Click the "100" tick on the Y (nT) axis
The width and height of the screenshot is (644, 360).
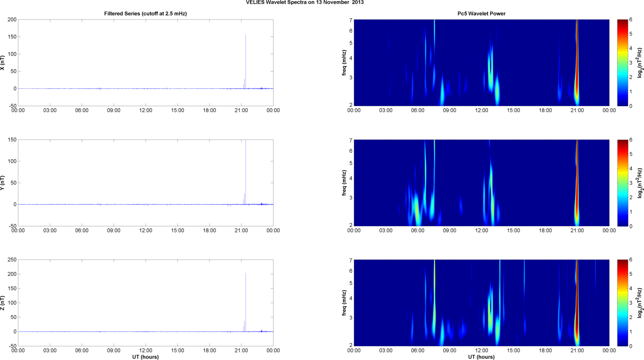[x=12, y=161]
